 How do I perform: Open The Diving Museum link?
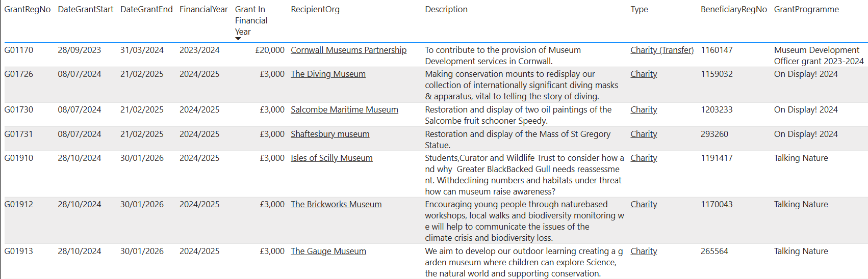[x=328, y=74]
